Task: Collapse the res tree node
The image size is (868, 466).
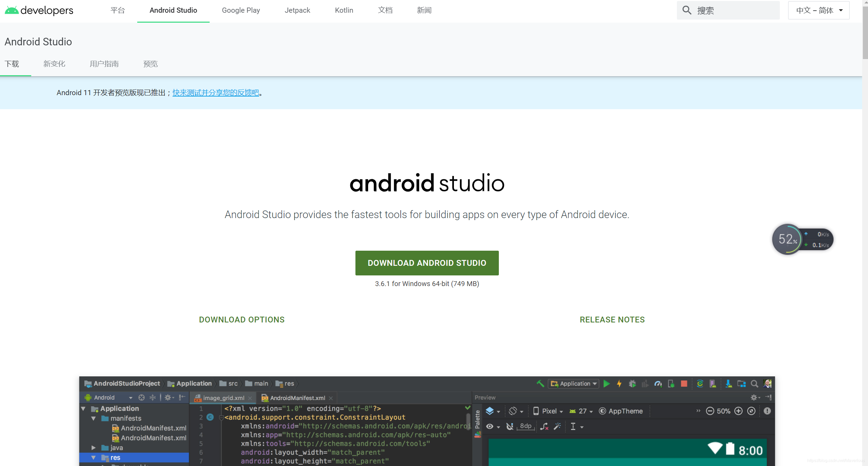Action: (x=93, y=457)
